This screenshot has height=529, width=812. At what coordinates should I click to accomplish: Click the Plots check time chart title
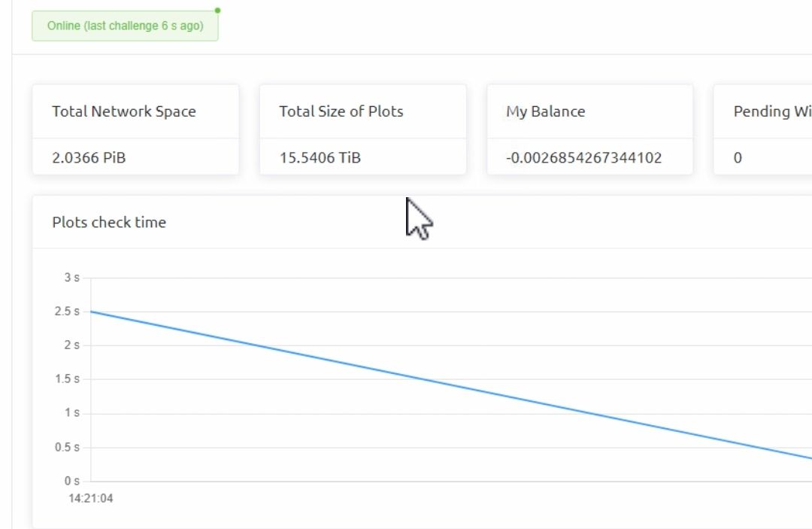109,222
